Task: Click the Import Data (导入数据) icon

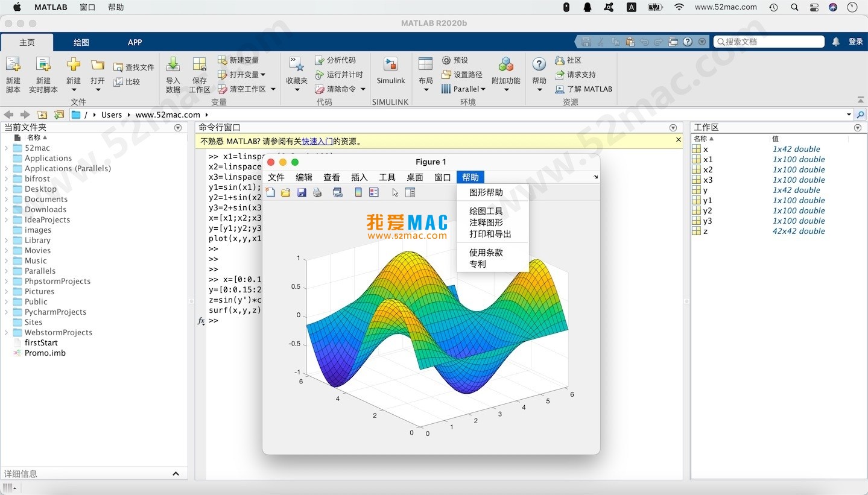Action: 173,65
